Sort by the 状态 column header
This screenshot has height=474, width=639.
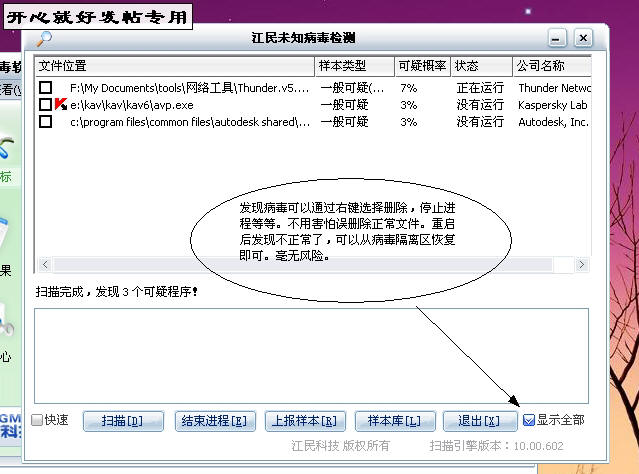[x=482, y=66]
